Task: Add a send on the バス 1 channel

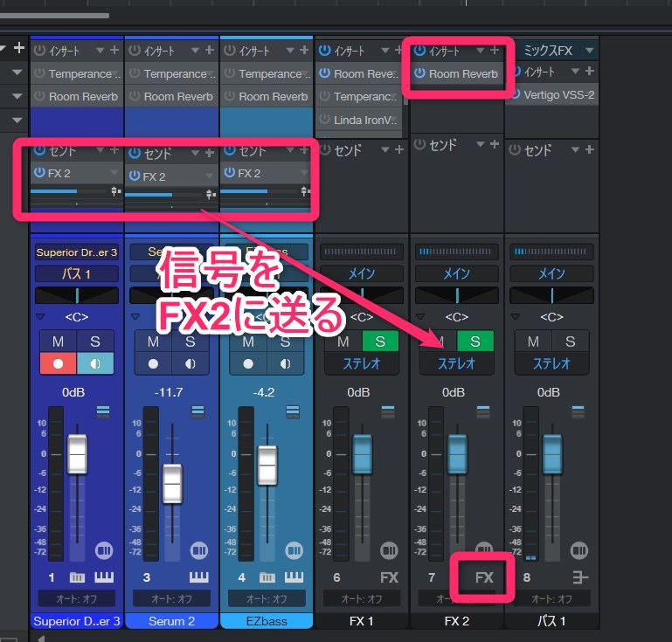Action: pyautogui.click(x=589, y=150)
